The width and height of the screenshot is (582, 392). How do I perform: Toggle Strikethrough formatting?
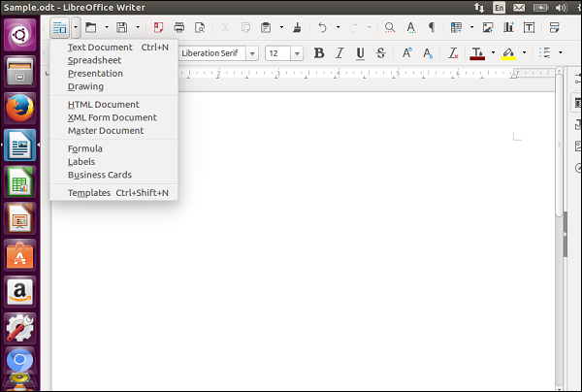[x=381, y=53]
